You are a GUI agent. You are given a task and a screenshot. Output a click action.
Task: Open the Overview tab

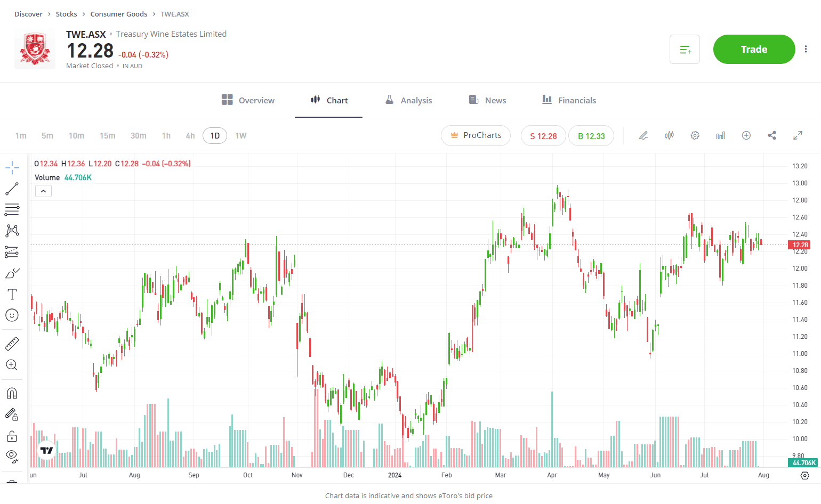pyautogui.click(x=248, y=100)
